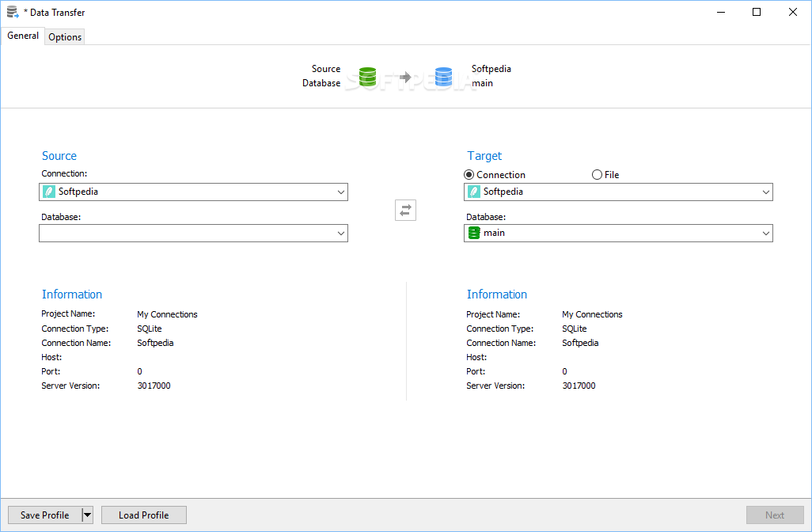Image resolution: width=812 pixels, height=532 pixels.
Task: Select the General tab
Action: 23,36
